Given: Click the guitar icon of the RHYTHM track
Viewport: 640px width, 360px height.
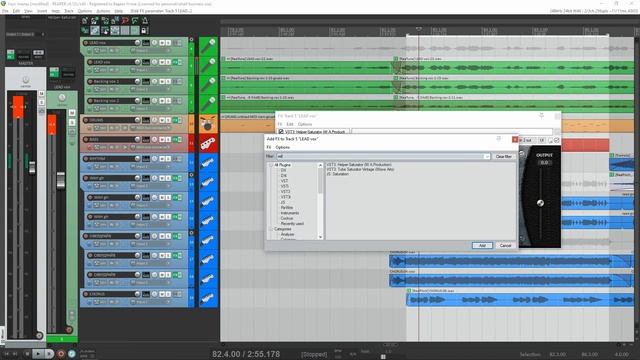Looking at the screenshot, I should pos(209,162).
